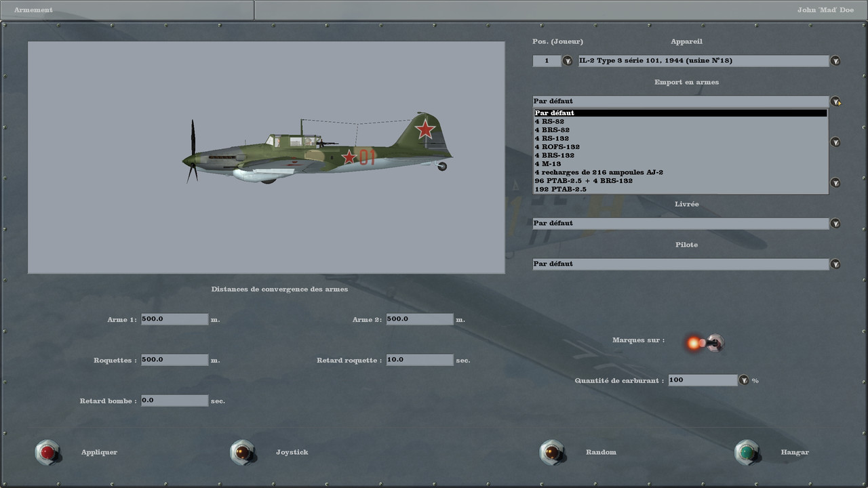Select '4 recharges de 216 ampoules AJ-2'

[680, 172]
